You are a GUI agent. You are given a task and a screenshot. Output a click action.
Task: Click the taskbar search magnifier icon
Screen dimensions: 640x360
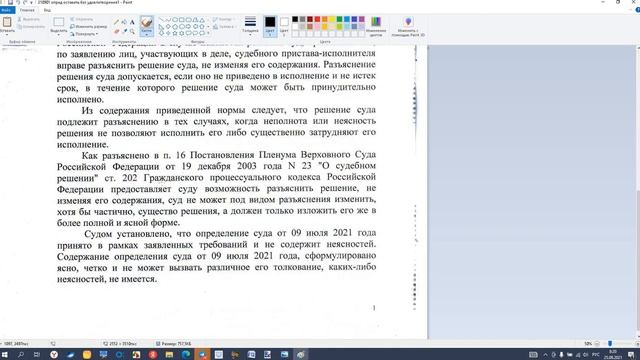click(20, 354)
